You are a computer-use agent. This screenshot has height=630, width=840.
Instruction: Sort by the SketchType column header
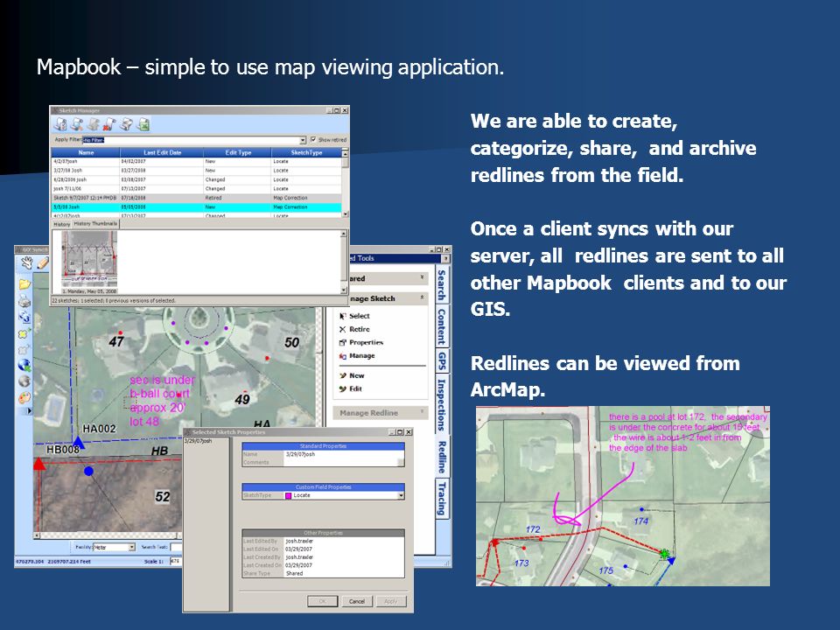(x=306, y=152)
